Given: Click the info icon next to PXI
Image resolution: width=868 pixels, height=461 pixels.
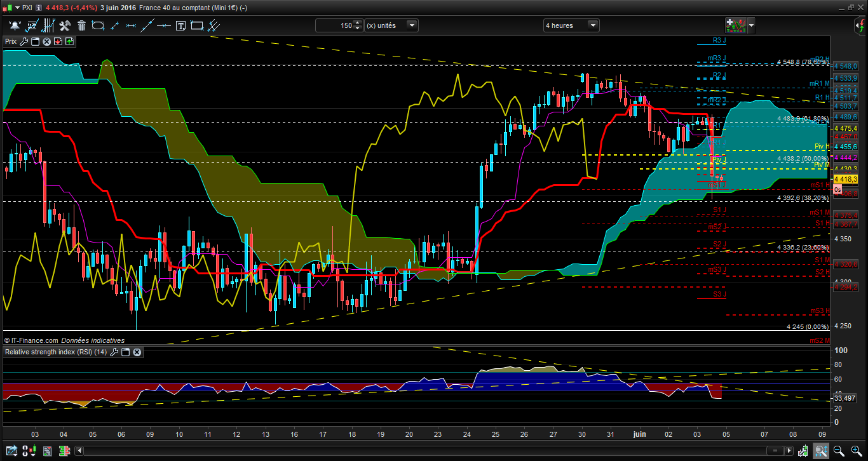Looking at the screenshot, I should [40, 8].
